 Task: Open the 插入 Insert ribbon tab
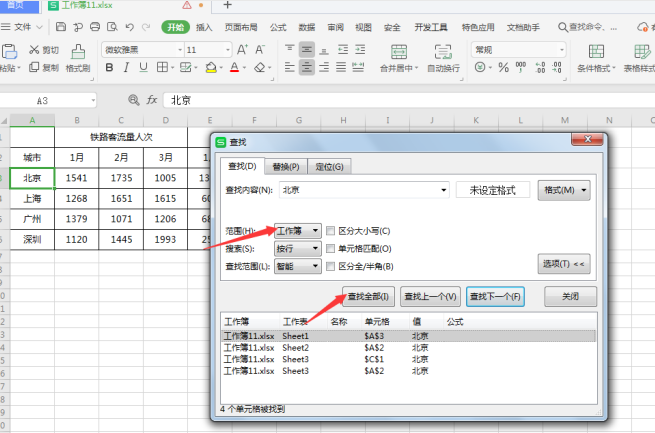pos(204,28)
